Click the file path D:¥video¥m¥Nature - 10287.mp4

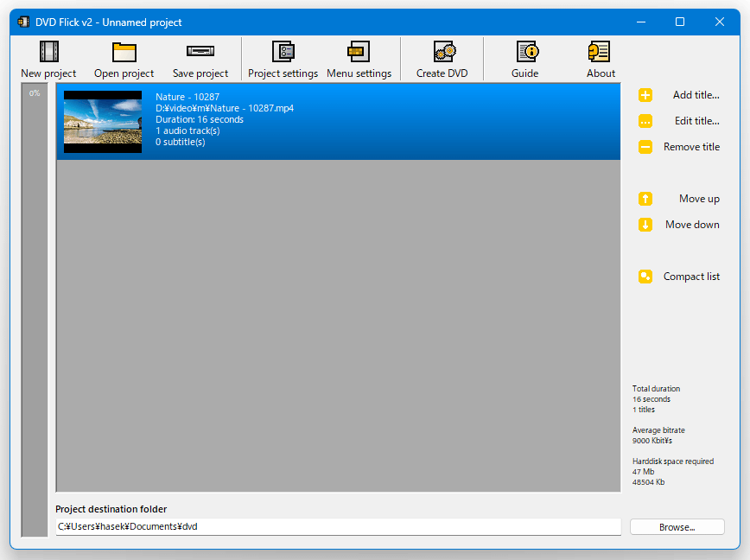[x=225, y=108]
